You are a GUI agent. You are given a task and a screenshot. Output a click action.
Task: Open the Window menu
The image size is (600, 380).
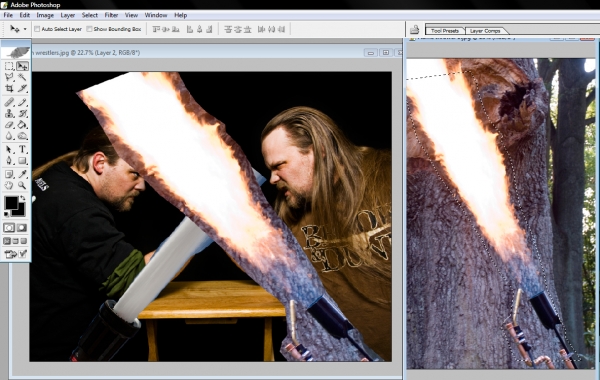156,15
